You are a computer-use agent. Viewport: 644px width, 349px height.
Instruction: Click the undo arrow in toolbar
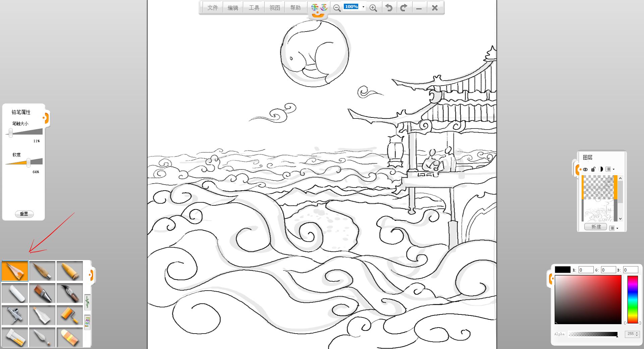click(x=389, y=8)
